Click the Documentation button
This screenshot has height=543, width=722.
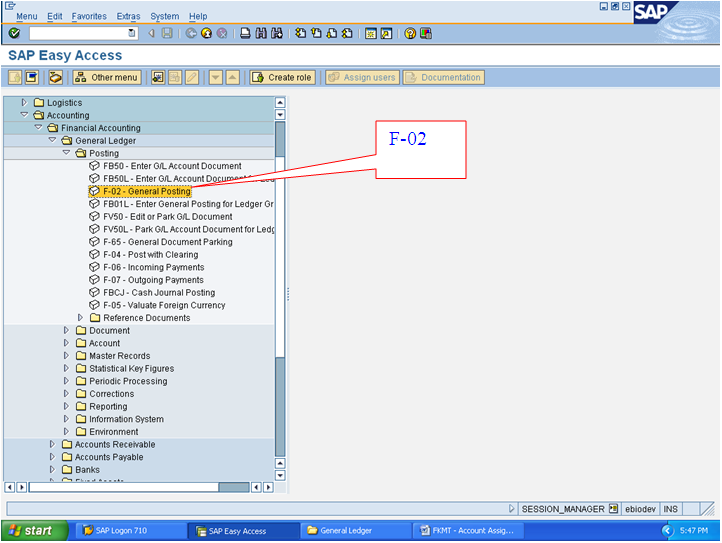pyautogui.click(x=443, y=77)
